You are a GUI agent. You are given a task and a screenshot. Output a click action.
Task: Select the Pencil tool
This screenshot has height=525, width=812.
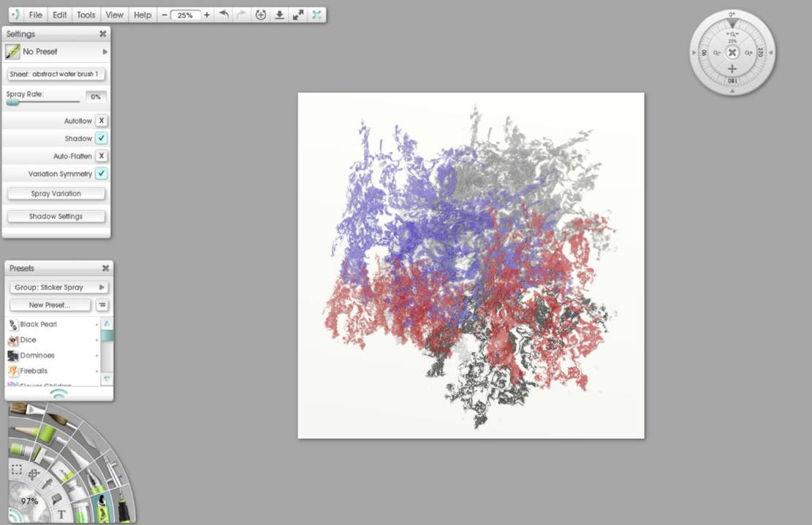click(22, 431)
